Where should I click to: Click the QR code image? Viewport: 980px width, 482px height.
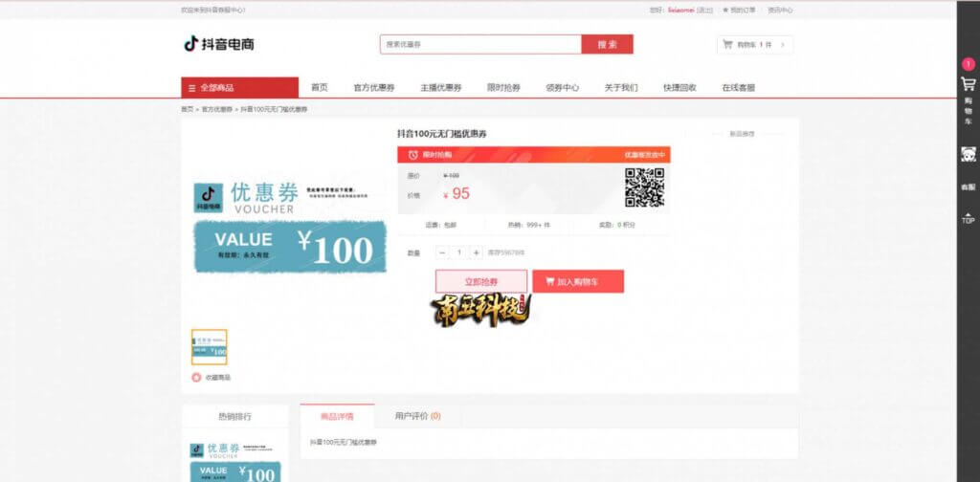644,187
